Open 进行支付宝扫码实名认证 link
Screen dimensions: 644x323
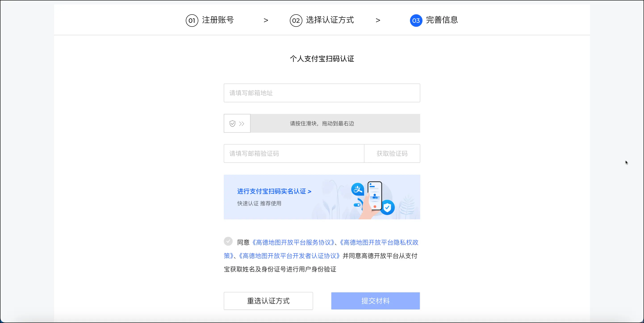(274, 191)
